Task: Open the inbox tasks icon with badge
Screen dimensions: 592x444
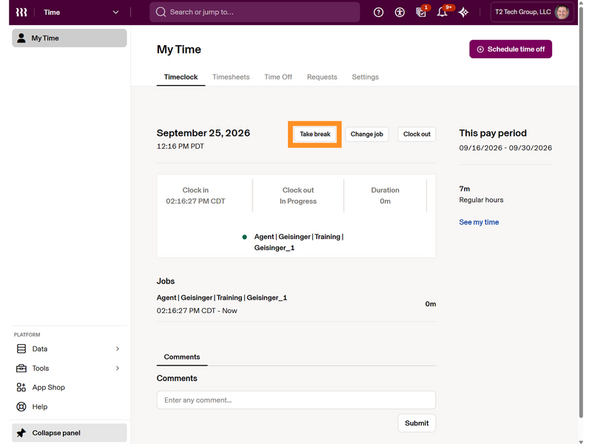Action: 422,12
